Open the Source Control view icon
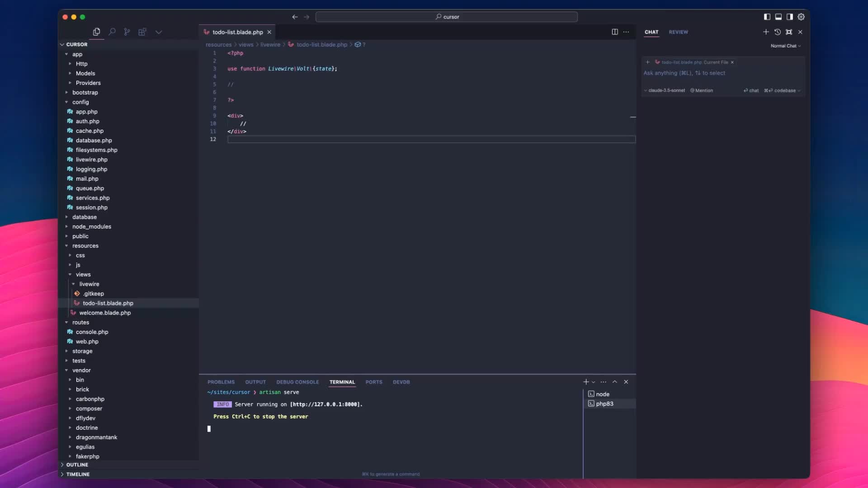Viewport: 868px width, 488px height. (127, 32)
